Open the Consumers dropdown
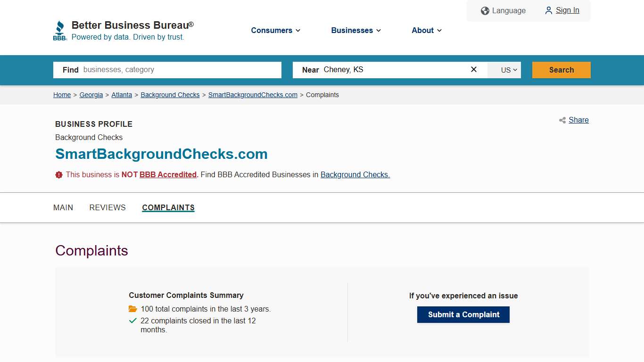644x362 pixels. pos(275,30)
